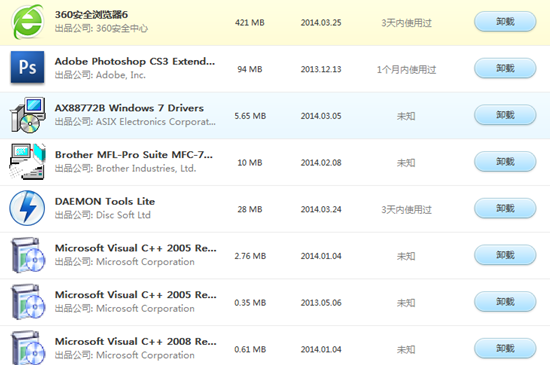Click 卸载 for AX88772B Windows 7 Drivers
The width and height of the screenshot is (550, 371).
pos(505,115)
